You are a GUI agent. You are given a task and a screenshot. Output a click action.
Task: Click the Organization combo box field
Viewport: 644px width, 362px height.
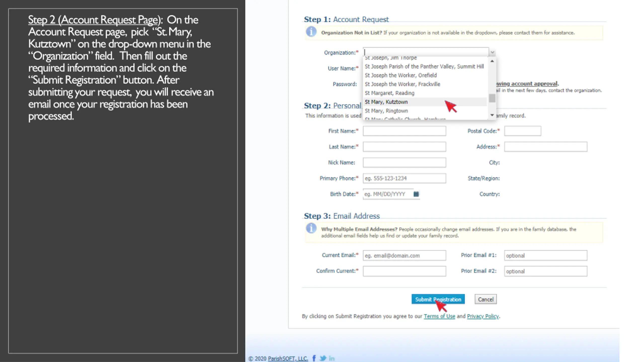[426, 52]
